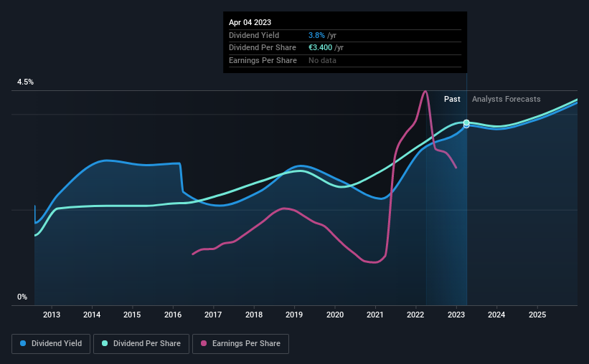Image resolution: width=589 pixels, height=364 pixels.
Task: Select the 2021 x-axis label
Action: point(375,315)
